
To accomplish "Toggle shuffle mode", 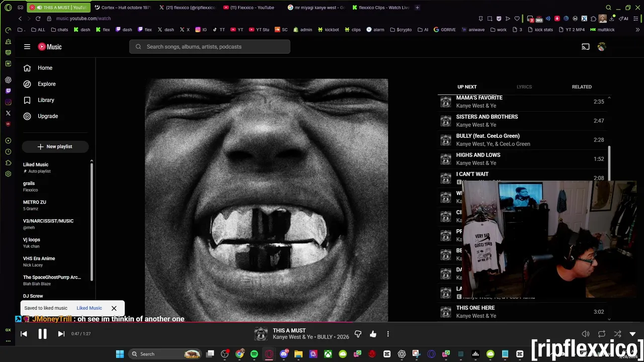I will pyautogui.click(x=617, y=334).
